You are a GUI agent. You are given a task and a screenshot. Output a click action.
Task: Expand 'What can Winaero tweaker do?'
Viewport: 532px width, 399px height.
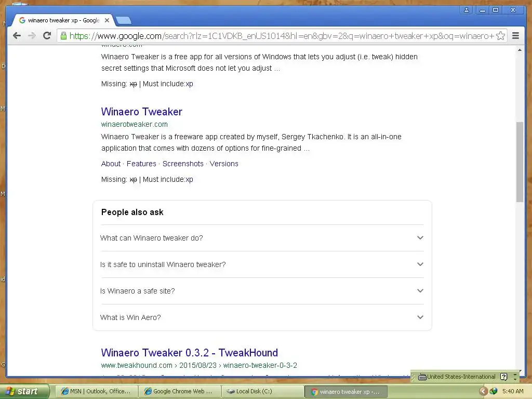[262, 238]
